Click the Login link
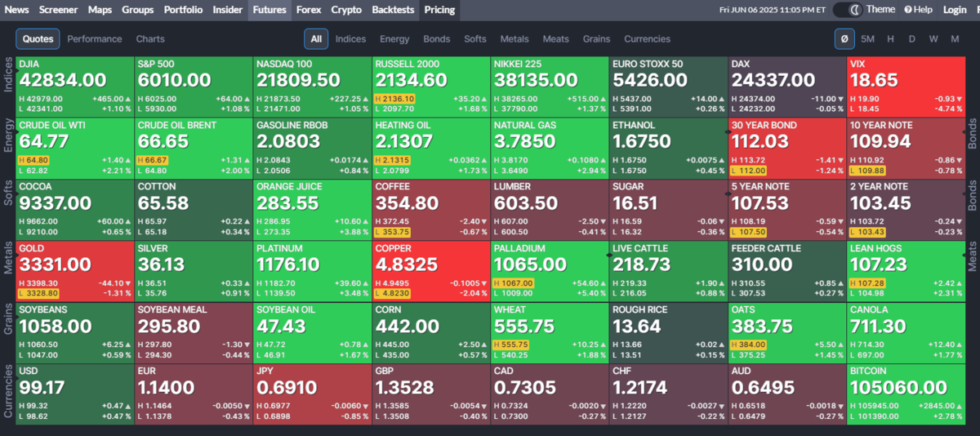This screenshot has width=980, height=436. click(955, 10)
